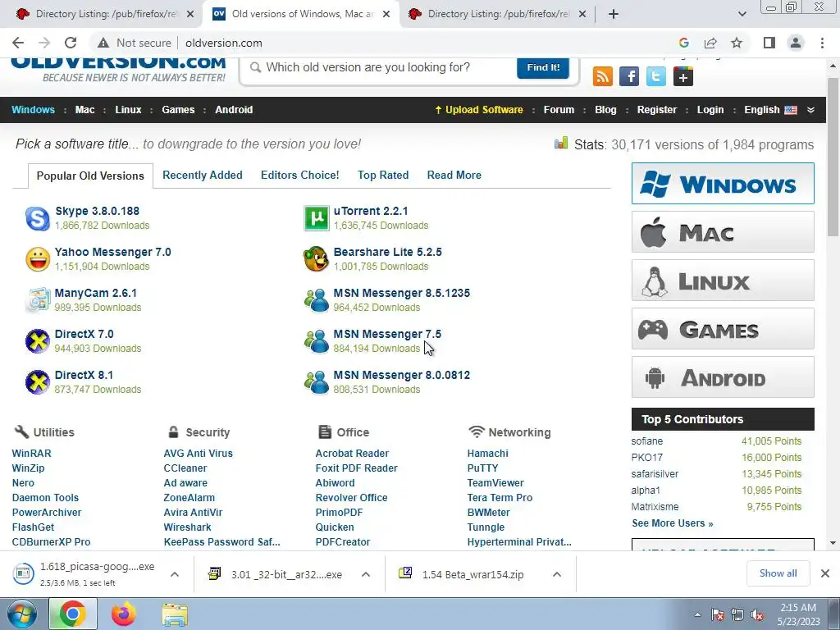Open the RSS feed icon

click(603, 76)
